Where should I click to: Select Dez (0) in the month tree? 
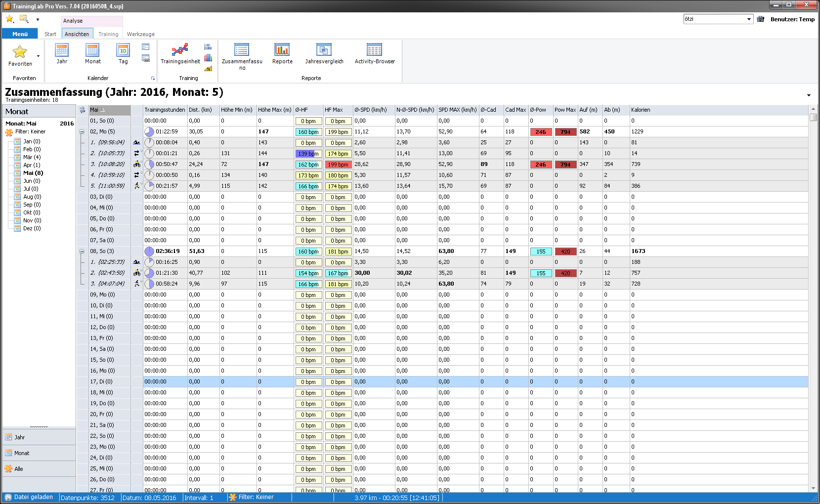[32, 228]
